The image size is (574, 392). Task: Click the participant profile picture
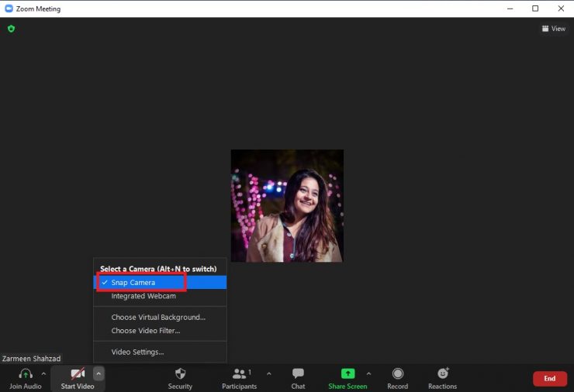coord(287,206)
